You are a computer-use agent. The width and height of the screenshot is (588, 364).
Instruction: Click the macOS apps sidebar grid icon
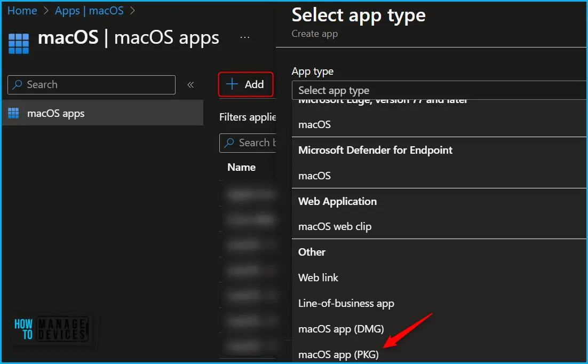point(13,113)
